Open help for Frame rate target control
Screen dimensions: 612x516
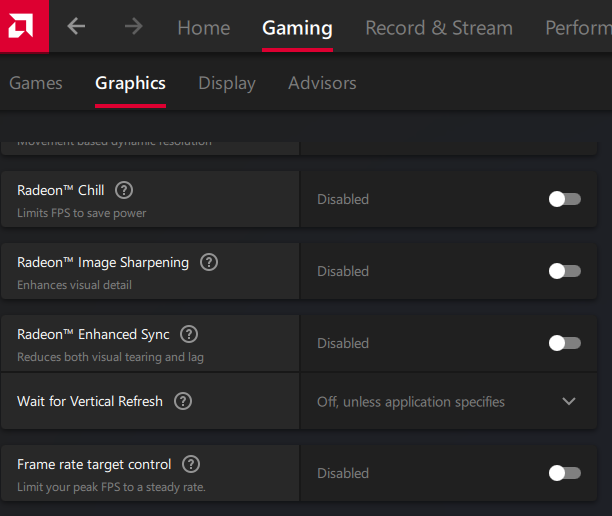click(x=191, y=464)
